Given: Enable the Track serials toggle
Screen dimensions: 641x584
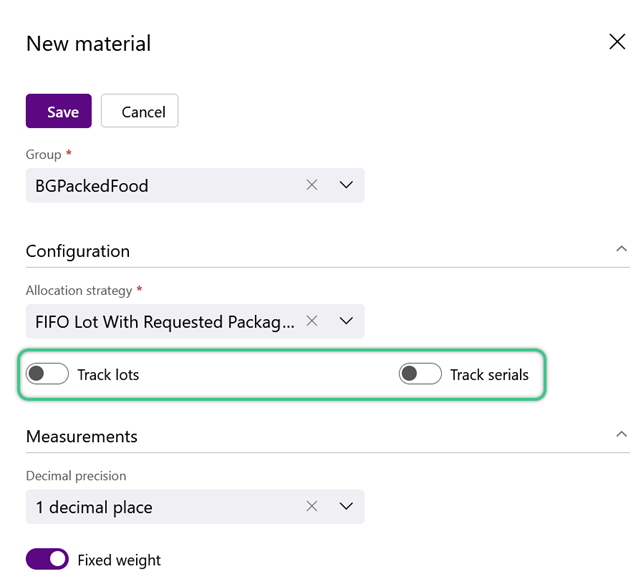Looking at the screenshot, I should click(x=420, y=374).
